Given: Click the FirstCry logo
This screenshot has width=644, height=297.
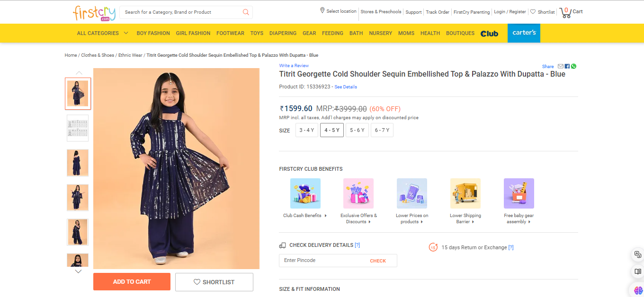Looking at the screenshot, I should click(94, 13).
